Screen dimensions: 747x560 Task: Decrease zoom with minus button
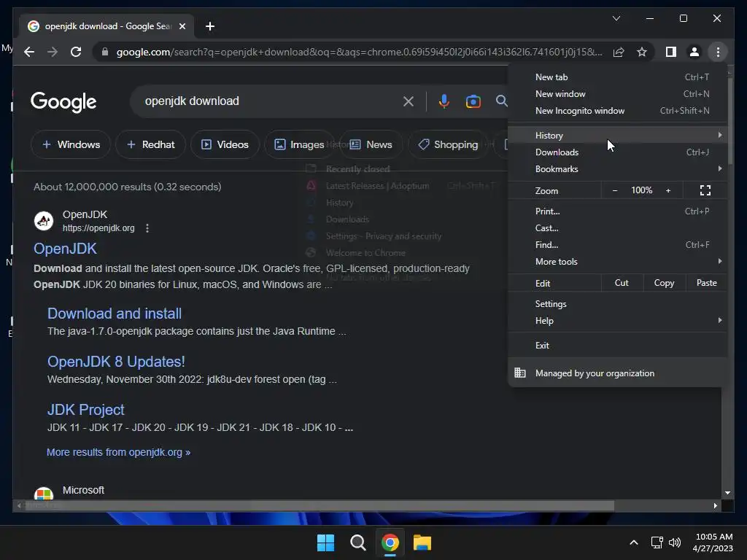[x=614, y=190]
